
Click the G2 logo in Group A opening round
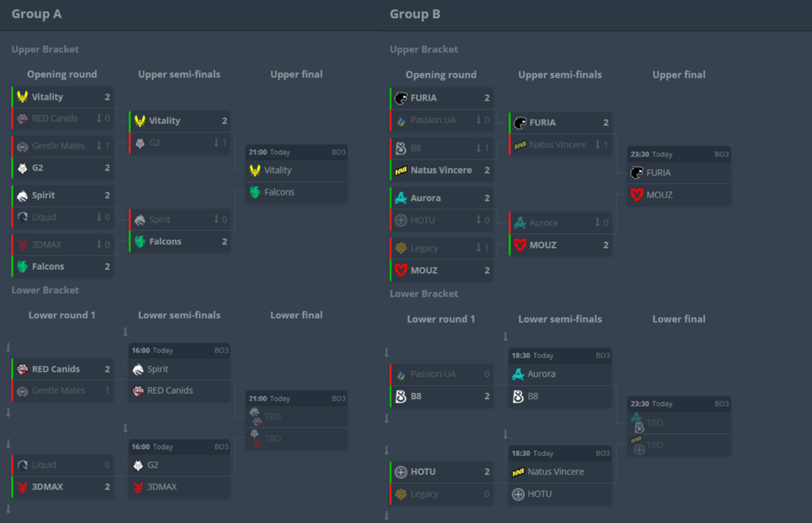click(22, 168)
